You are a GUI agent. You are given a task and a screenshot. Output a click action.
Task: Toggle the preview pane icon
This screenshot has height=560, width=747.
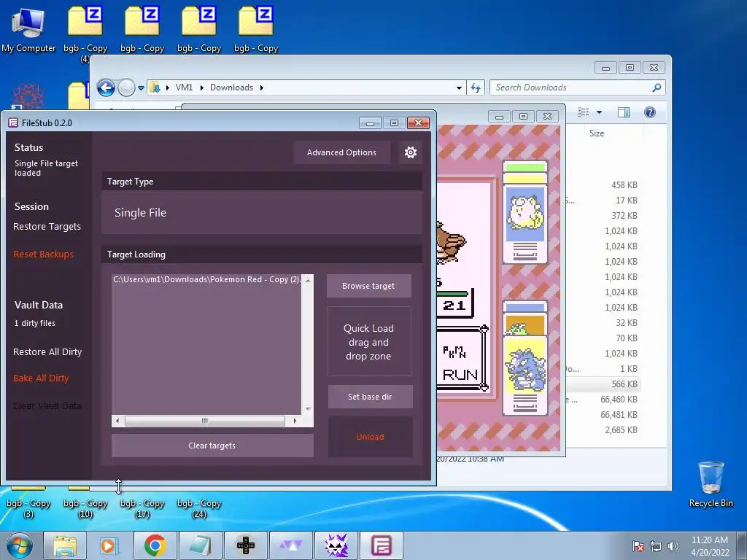coord(624,112)
